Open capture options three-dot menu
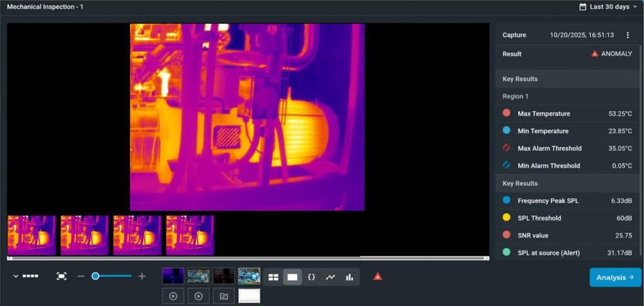Viewport: 644px width, 306px height. pyautogui.click(x=628, y=35)
